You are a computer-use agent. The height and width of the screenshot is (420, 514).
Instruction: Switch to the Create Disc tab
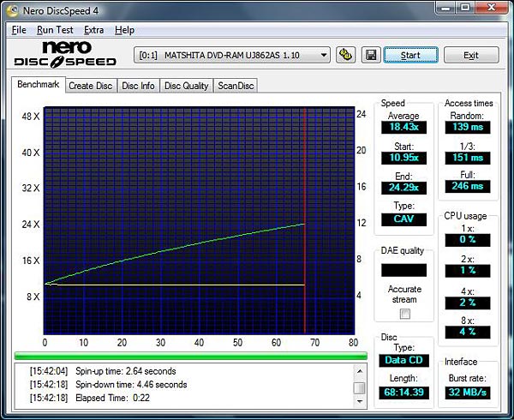(90, 86)
